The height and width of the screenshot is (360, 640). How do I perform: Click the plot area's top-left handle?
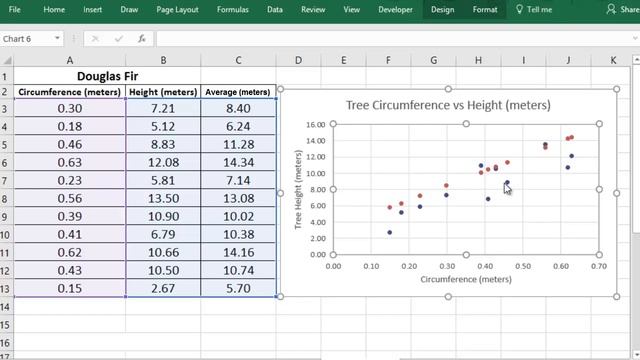(333, 124)
